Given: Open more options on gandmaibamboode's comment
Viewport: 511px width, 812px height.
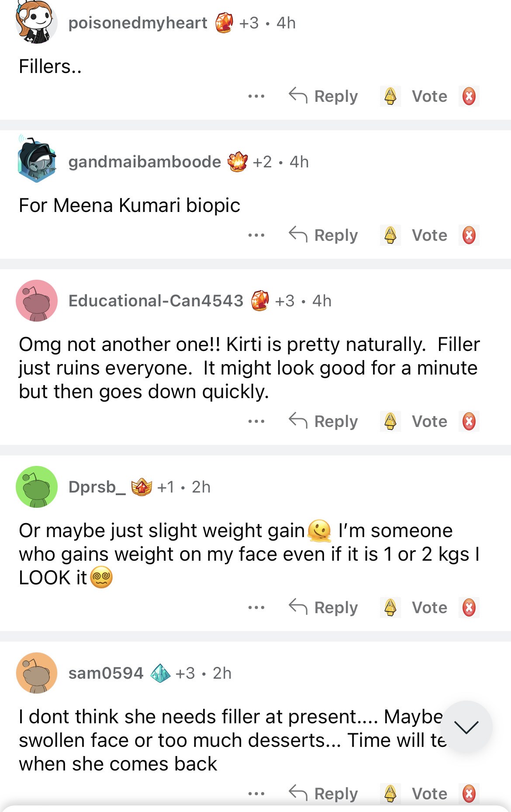Looking at the screenshot, I should click(256, 235).
